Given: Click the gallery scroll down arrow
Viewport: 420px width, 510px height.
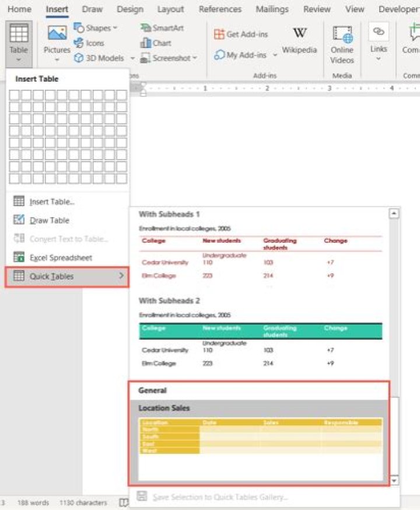Looking at the screenshot, I should [394, 481].
